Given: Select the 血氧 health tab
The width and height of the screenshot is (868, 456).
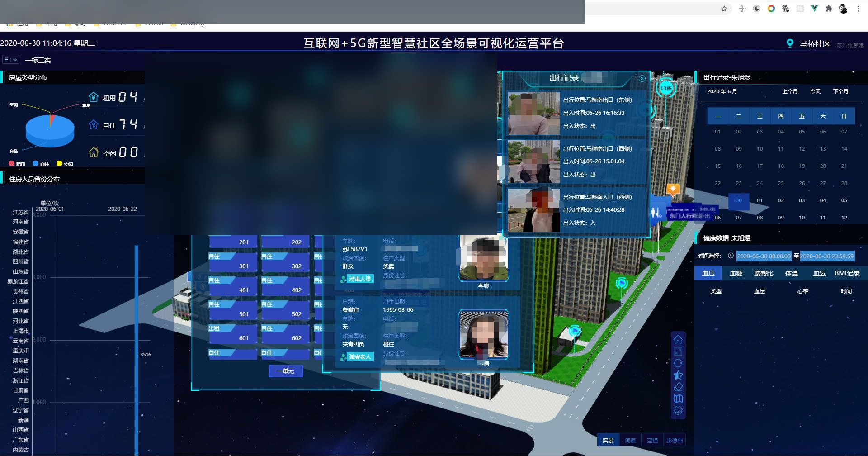Looking at the screenshot, I should [x=819, y=273].
